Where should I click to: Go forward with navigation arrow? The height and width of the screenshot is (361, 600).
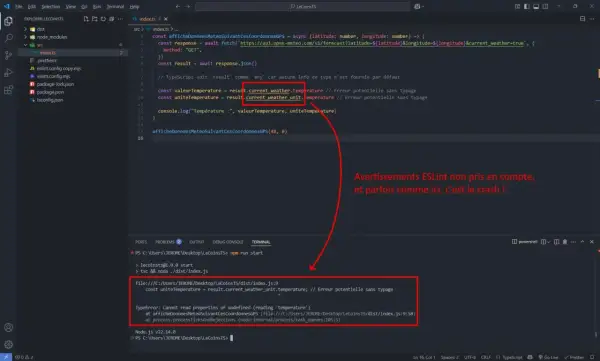click(x=188, y=7)
